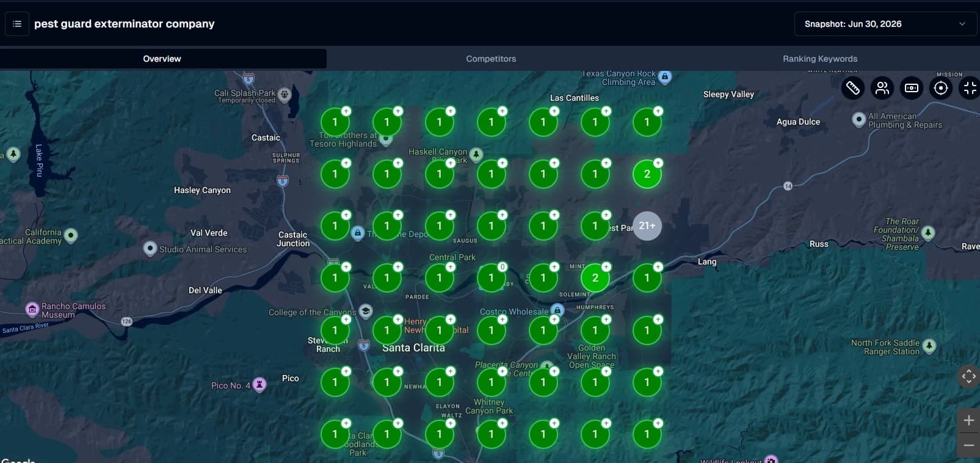Click the California Tactical Academy pin

coord(71,235)
